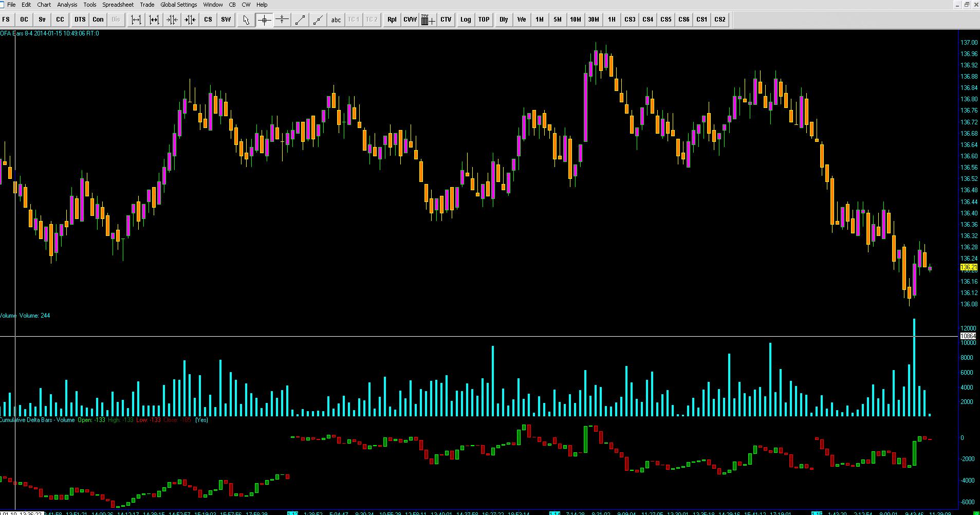Open the Analysis menu
The height and width of the screenshot is (515, 980).
pos(67,5)
